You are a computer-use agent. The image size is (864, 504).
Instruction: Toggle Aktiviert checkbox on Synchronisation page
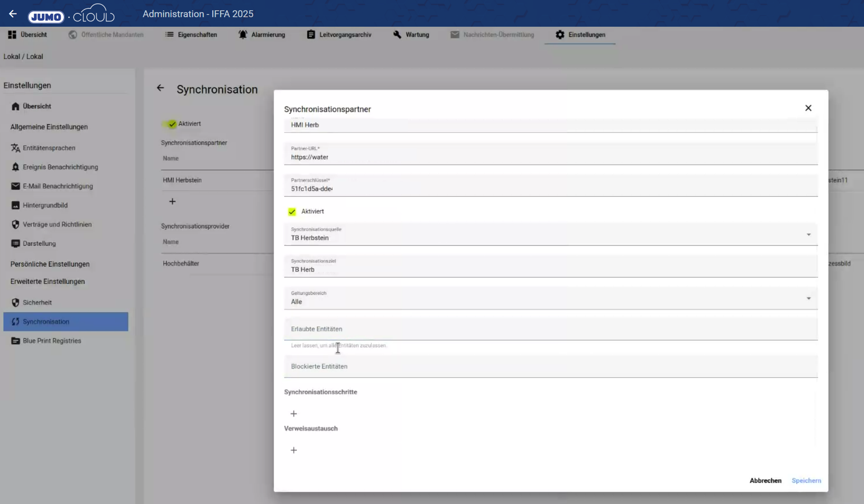click(x=172, y=124)
